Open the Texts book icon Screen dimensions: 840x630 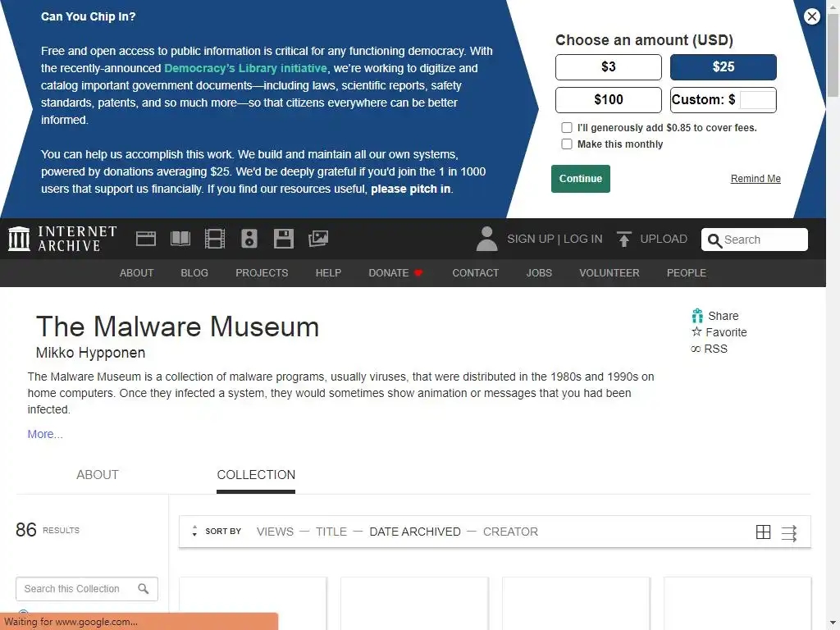pyautogui.click(x=180, y=239)
